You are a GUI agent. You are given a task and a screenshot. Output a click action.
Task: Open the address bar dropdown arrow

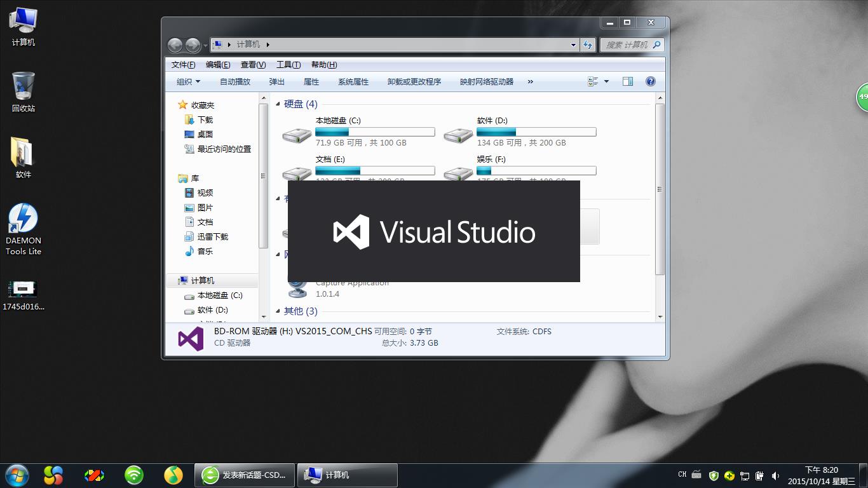tap(573, 44)
